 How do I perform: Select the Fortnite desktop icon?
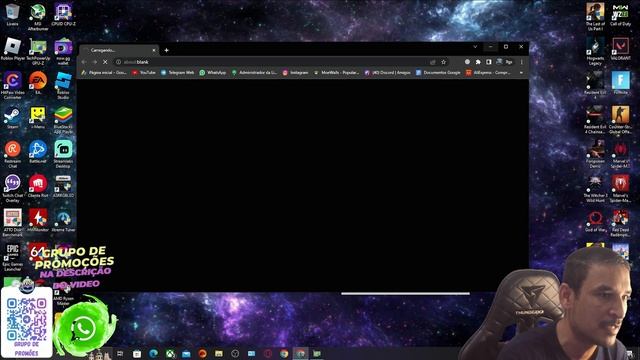(x=620, y=83)
